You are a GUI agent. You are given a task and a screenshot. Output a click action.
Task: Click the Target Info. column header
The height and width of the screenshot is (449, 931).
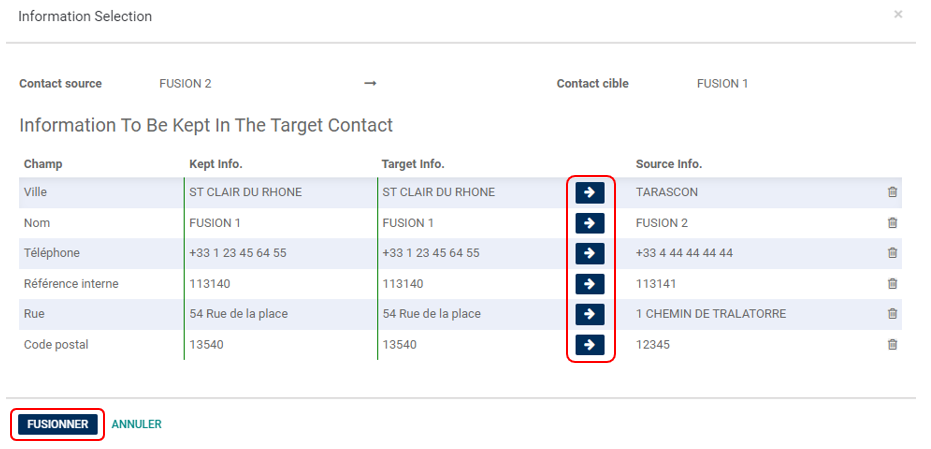[x=413, y=164]
